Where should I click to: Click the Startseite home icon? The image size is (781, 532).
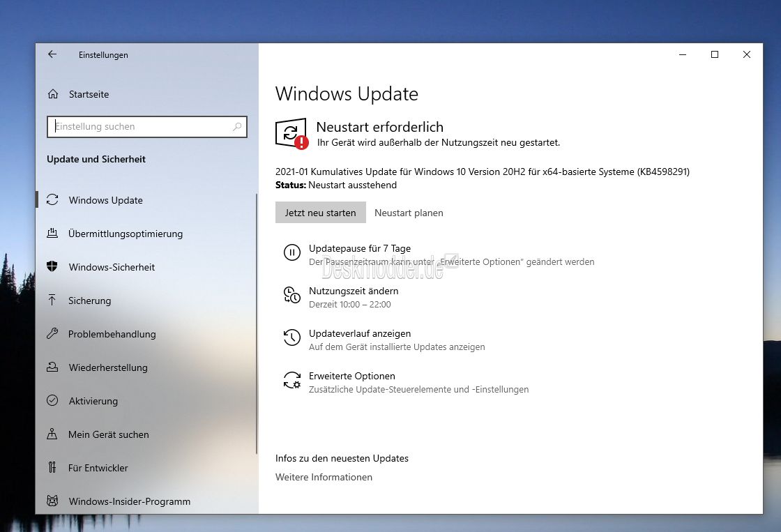coord(53,93)
